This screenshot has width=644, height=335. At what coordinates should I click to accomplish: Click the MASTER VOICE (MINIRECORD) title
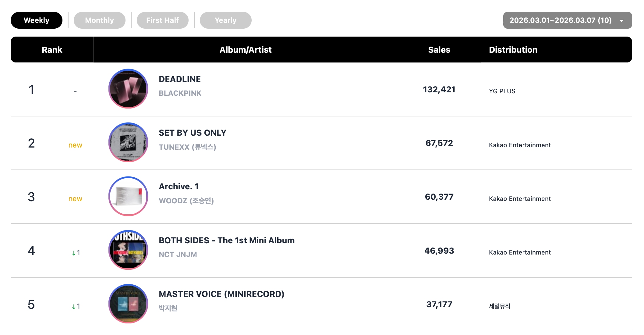[x=221, y=294]
